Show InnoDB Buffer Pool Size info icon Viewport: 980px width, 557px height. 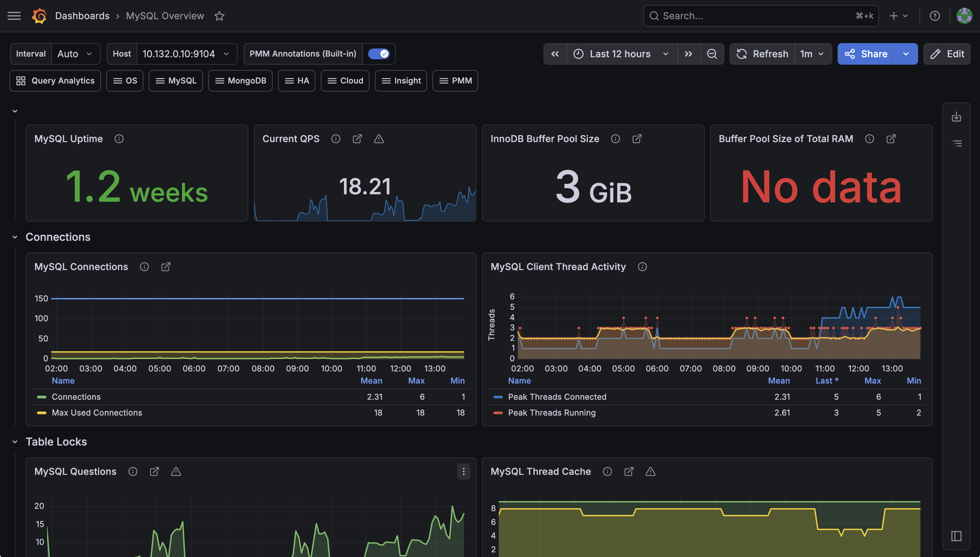click(x=615, y=139)
